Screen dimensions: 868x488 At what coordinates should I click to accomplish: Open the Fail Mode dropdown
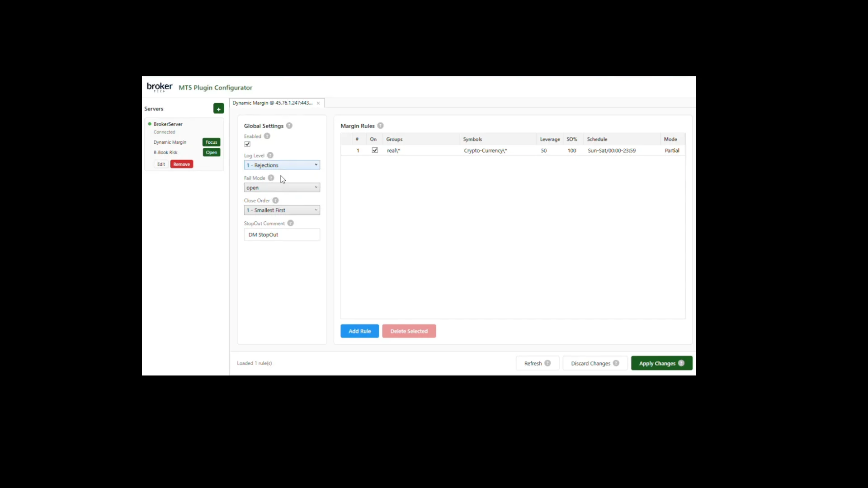(282, 188)
